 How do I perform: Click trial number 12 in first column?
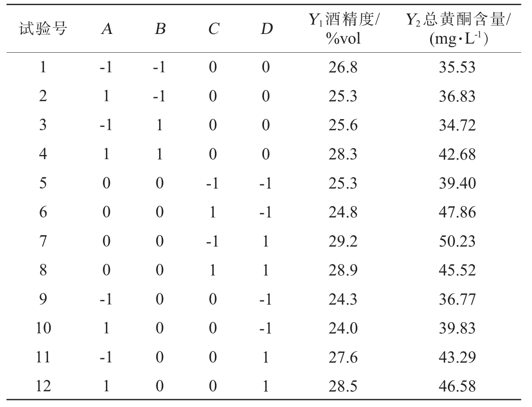click(43, 387)
